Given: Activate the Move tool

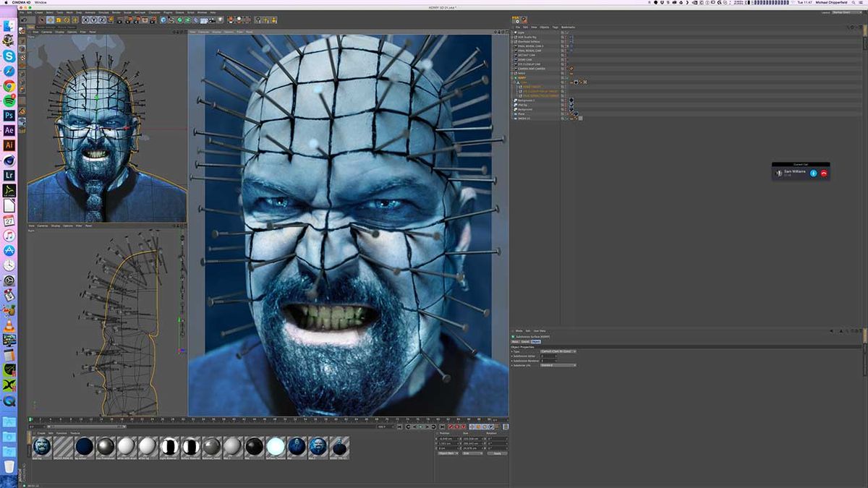Looking at the screenshot, I should 49,20.
